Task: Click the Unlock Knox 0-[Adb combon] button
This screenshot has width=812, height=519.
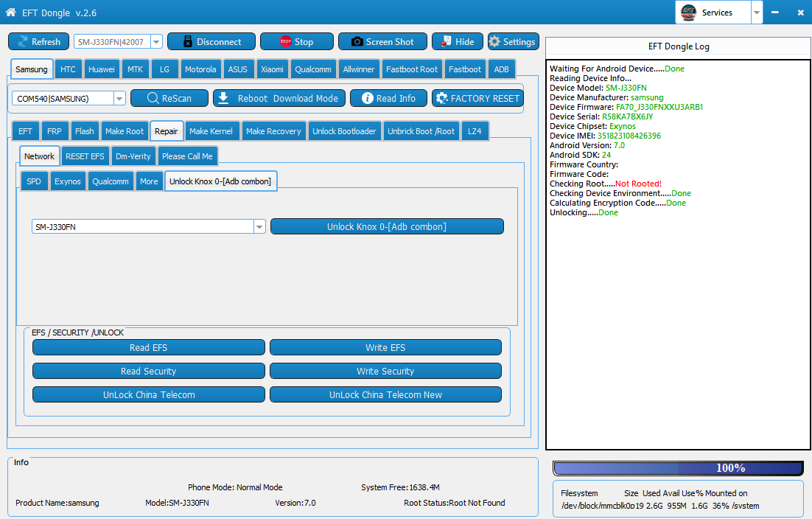Action: tap(387, 226)
